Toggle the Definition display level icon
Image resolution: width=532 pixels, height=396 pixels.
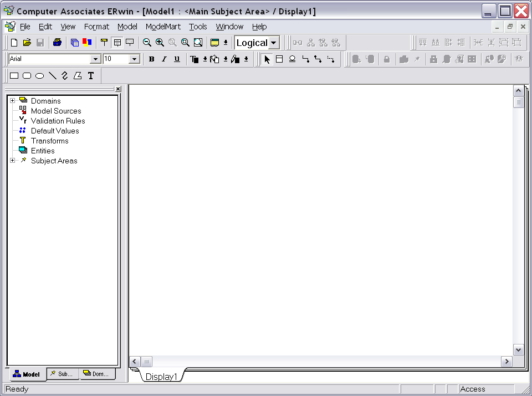130,43
